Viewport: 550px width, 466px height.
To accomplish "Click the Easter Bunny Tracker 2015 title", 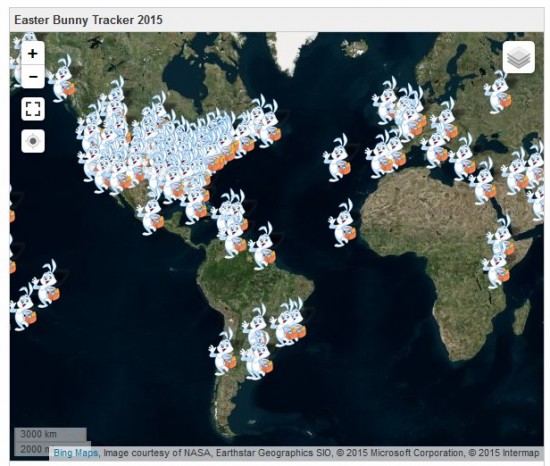I will coord(88,20).
